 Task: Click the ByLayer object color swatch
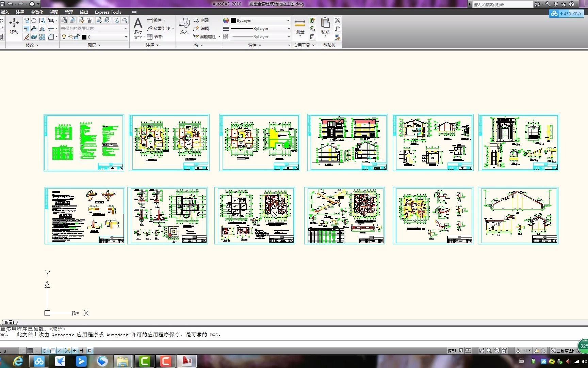[233, 20]
